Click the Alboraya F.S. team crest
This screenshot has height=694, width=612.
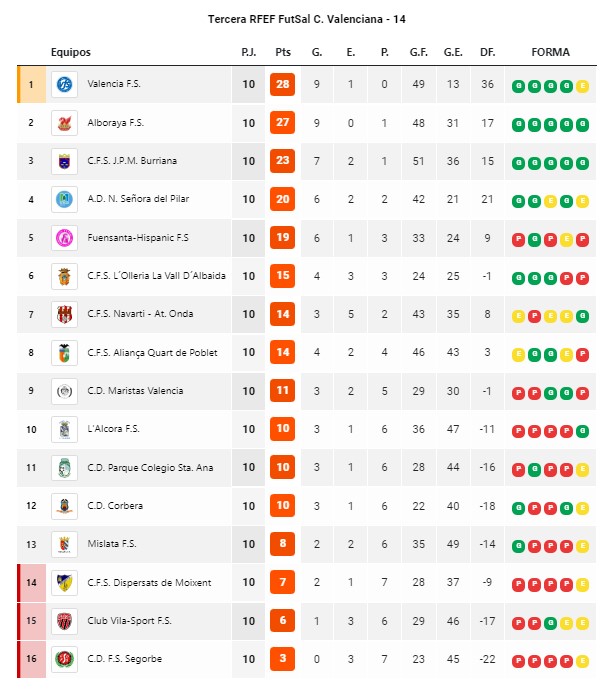(64, 123)
